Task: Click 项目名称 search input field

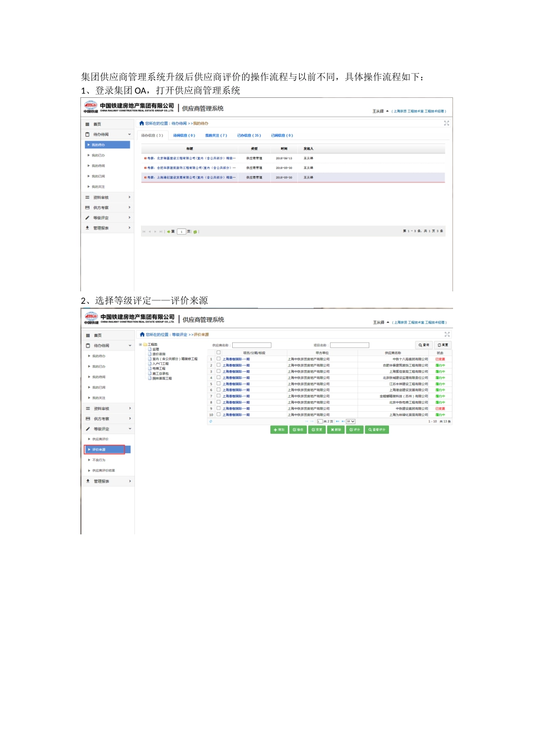Action: pyautogui.click(x=350, y=345)
